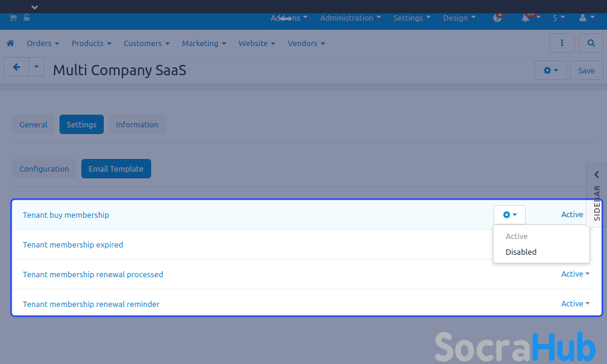Expand the gear dropdown beside Save
This screenshot has height=364, width=607.
[x=551, y=70]
